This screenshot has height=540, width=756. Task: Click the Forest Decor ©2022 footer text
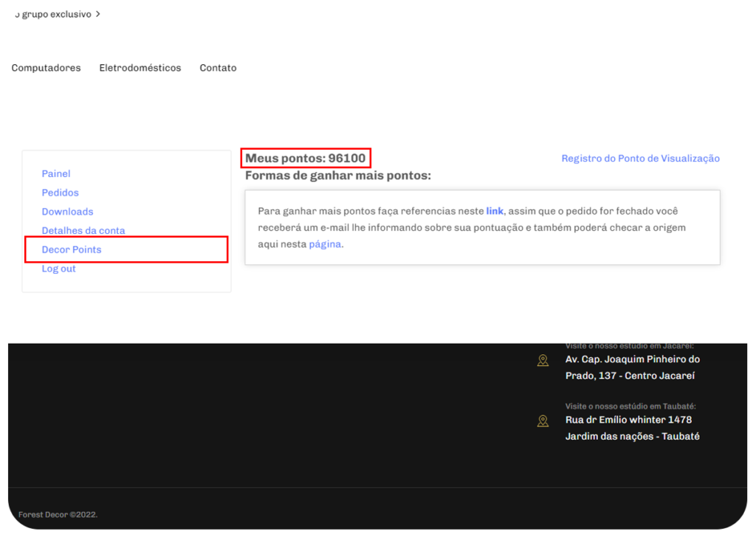tap(58, 514)
